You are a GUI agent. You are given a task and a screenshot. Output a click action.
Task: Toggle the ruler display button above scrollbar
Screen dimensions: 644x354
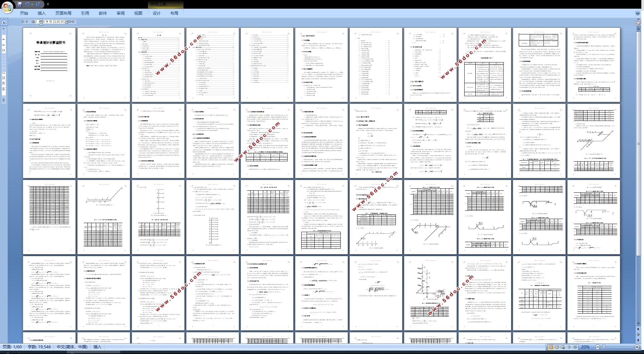tap(638, 22)
